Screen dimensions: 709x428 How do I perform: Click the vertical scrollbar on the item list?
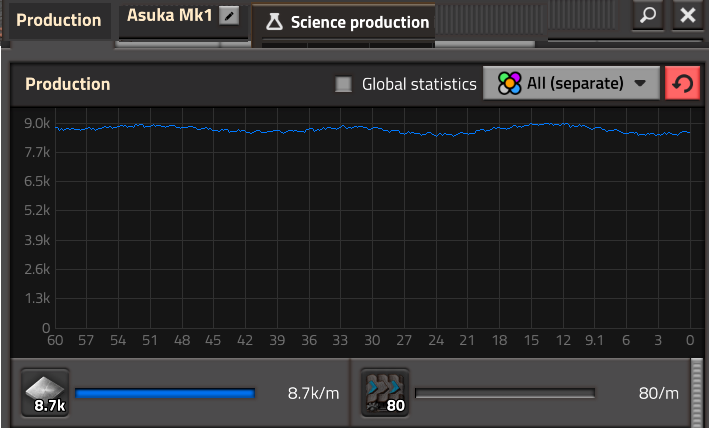697,392
